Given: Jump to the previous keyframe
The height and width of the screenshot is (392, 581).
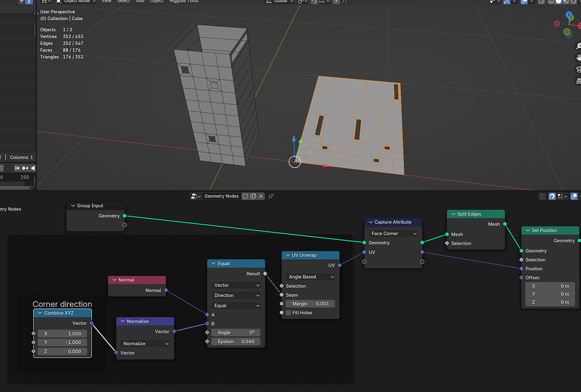Looking at the screenshot, I should coord(25,168).
